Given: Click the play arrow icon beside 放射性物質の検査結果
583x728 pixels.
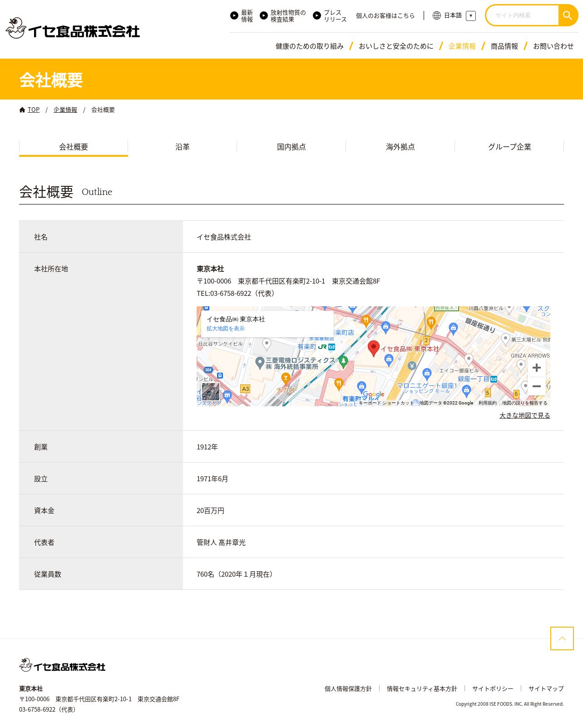Looking at the screenshot, I should pyautogui.click(x=264, y=15).
